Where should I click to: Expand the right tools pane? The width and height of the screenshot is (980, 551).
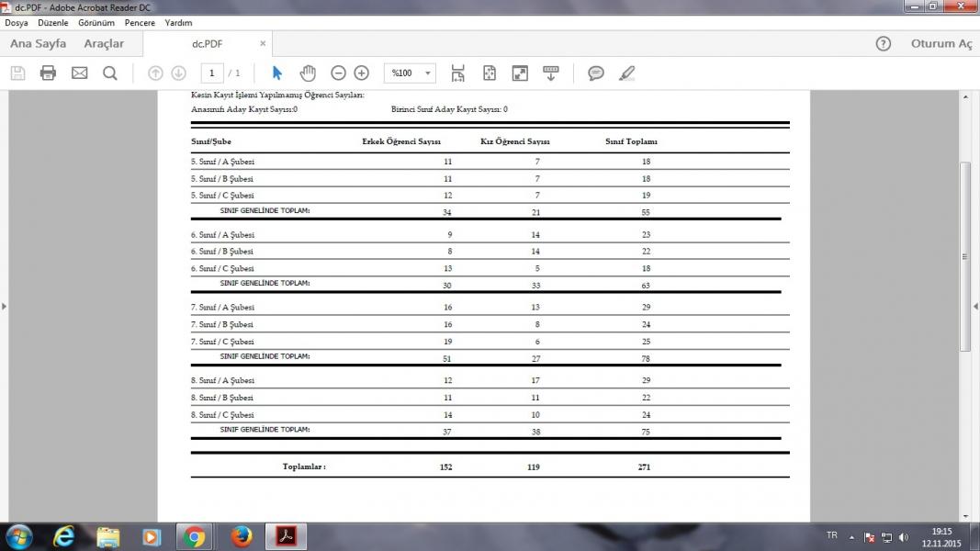(x=975, y=306)
